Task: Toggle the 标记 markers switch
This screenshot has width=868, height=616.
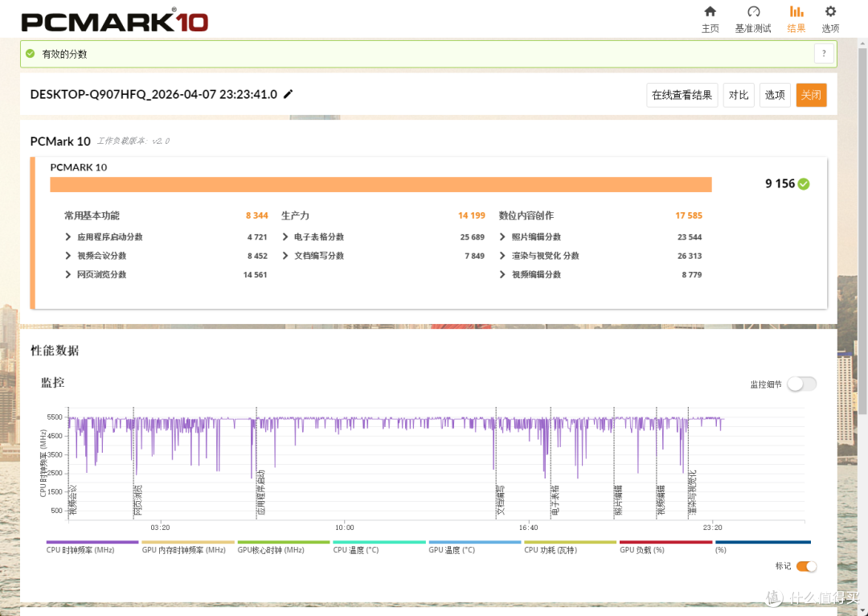Action: pos(806,566)
